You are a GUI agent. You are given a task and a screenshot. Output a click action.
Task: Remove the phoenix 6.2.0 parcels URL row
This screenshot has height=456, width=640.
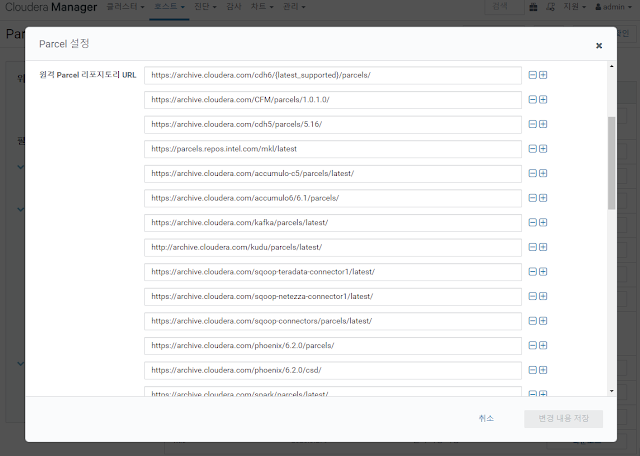[x=533, y=345]
